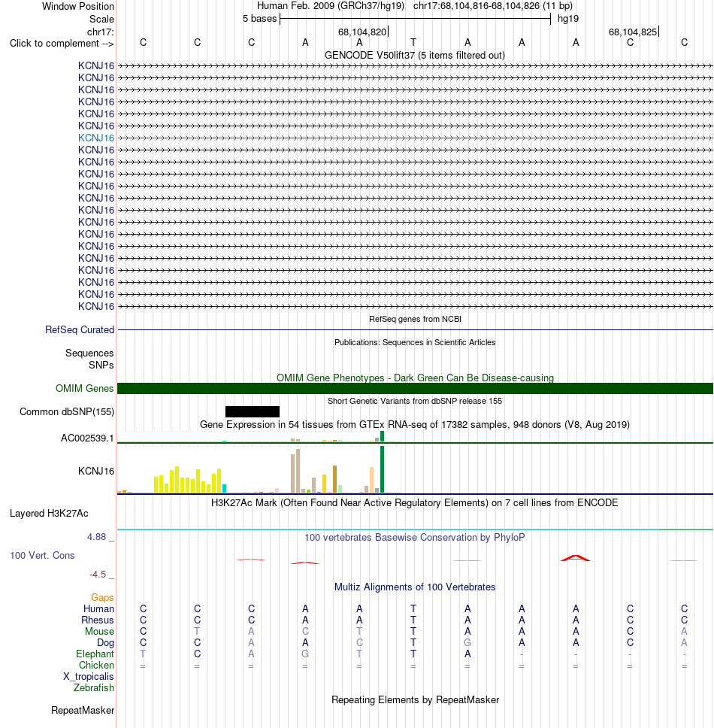Click the 68,104,825 position marker
The height and width of the screenshot is (728, 714).
click(633, 32)
